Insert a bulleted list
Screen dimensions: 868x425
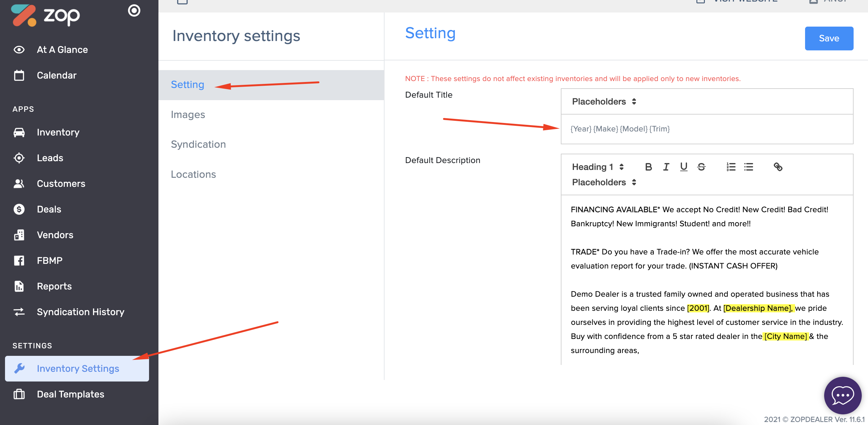[748, 167]
